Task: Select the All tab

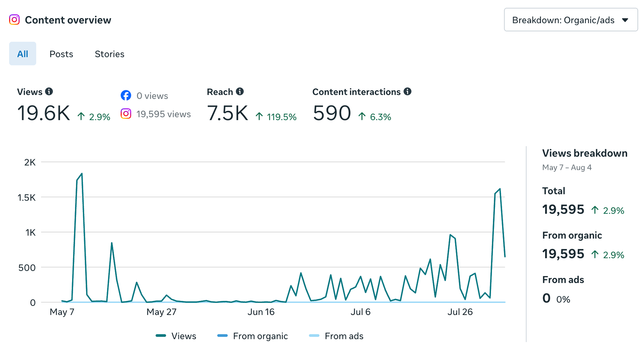Action: coord(22,54)
